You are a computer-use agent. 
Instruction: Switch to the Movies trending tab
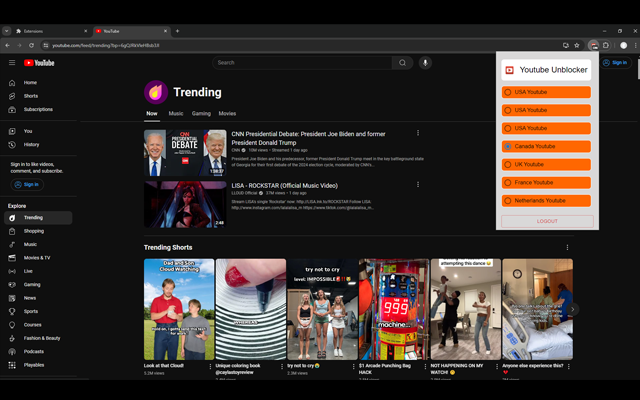227,113
